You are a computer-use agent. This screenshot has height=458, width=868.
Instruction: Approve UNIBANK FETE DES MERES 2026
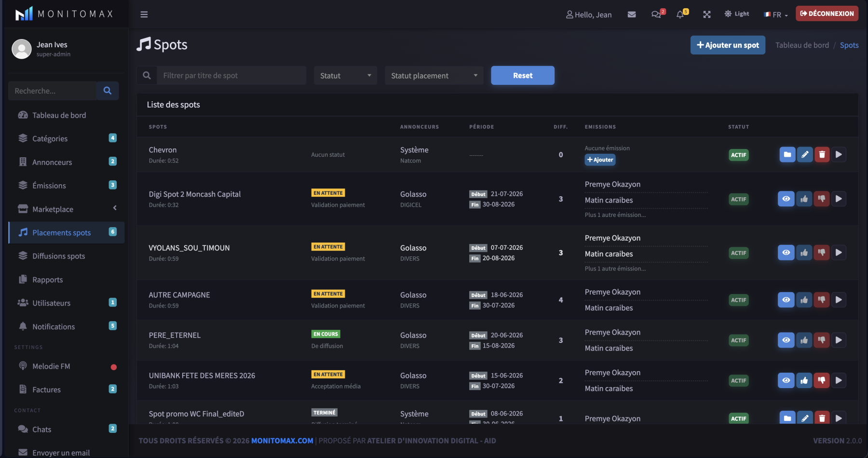pyautogui.click(x=804, y=380)
